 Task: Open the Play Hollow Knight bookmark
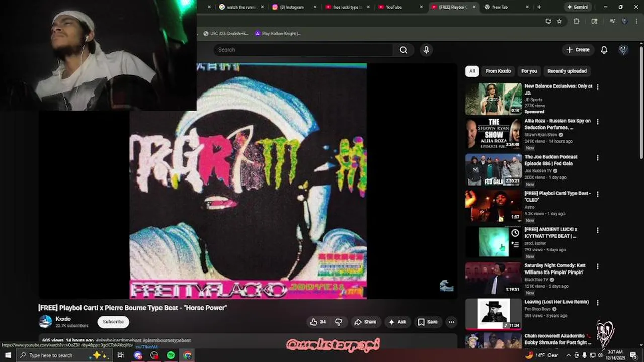278,34
